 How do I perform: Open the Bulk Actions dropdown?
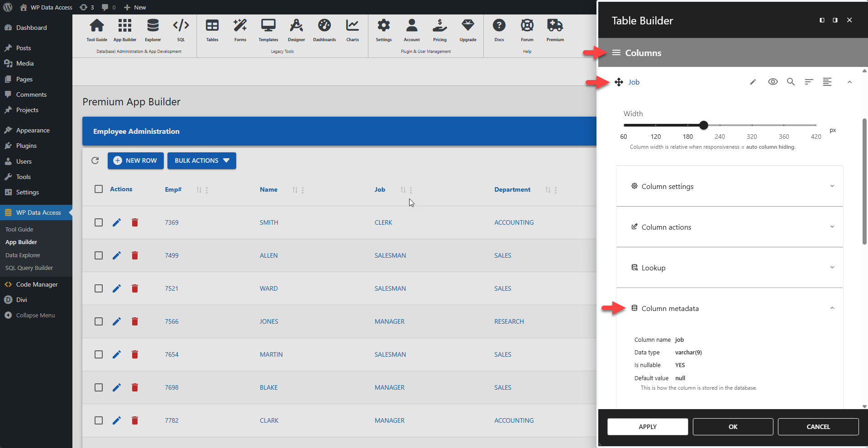click(201, 160)
